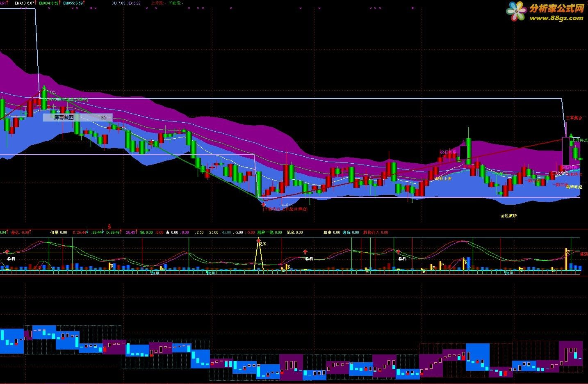Click the large black candle near 三军集合

coord(565,151)
